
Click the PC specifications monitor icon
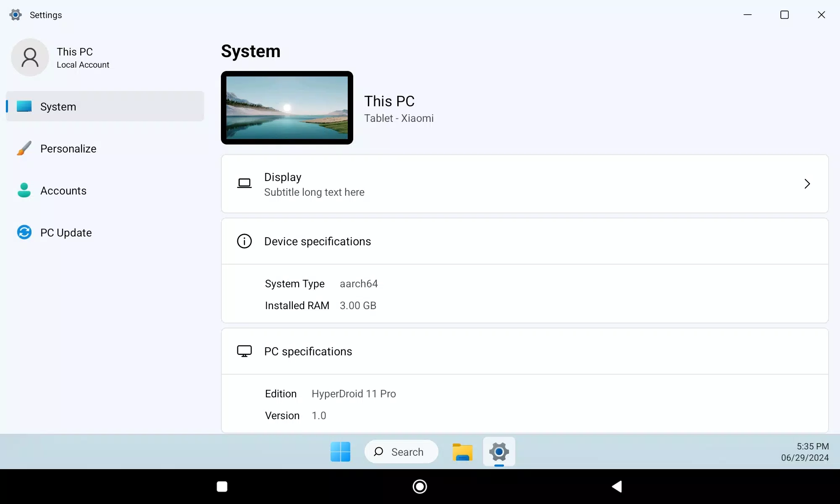click(x=244, y=351)
